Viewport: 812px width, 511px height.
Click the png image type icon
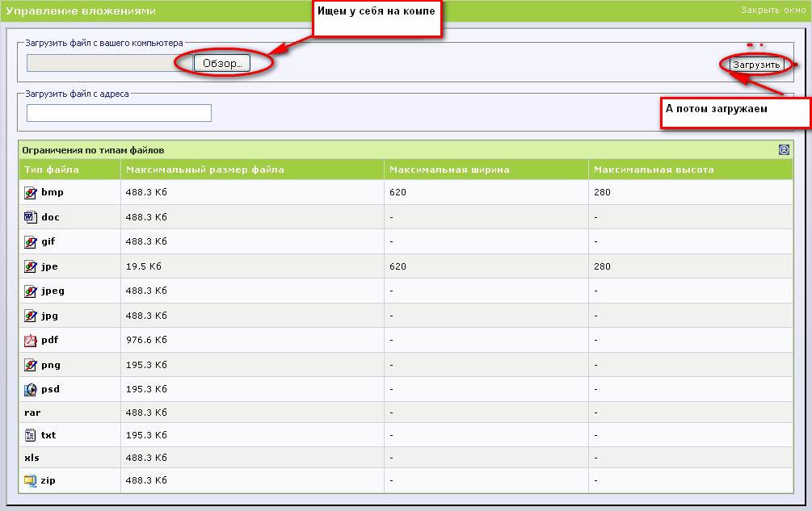(x=31, y=365)
